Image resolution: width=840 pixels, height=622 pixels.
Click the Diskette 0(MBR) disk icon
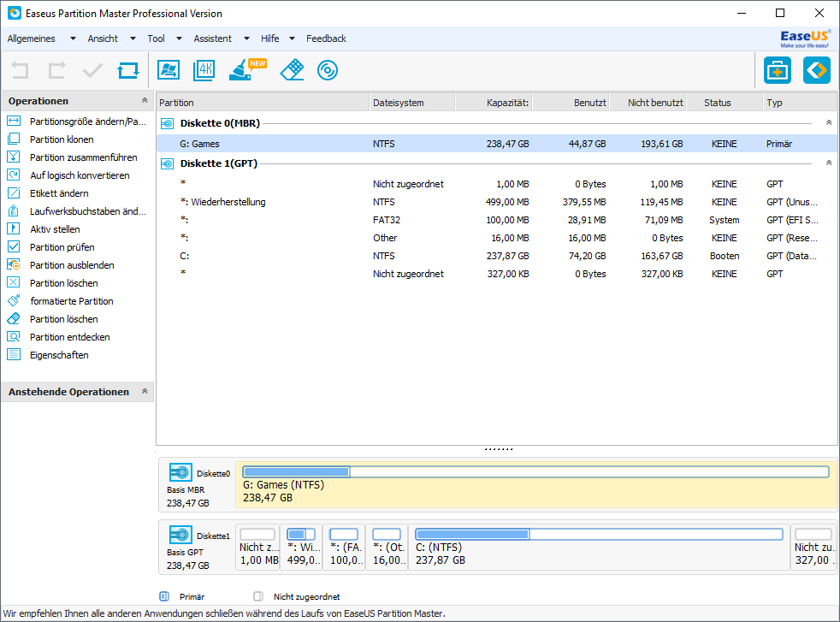tap(167, 124)
